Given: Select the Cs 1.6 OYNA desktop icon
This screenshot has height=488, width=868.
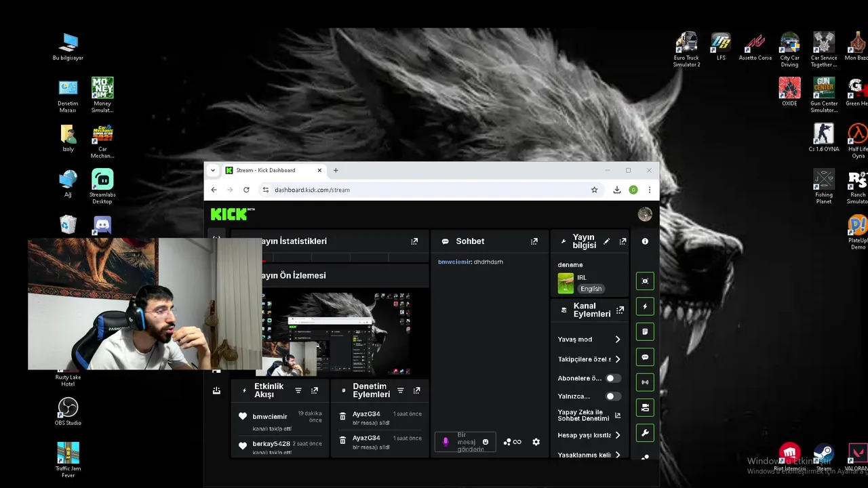Looking at the screenshot, I should (824, 138).
